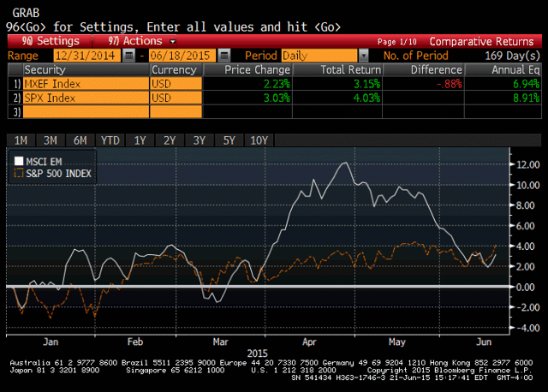Click the empty currency field in row 3
The image size is (548, 392).
(x=176, y=112)
